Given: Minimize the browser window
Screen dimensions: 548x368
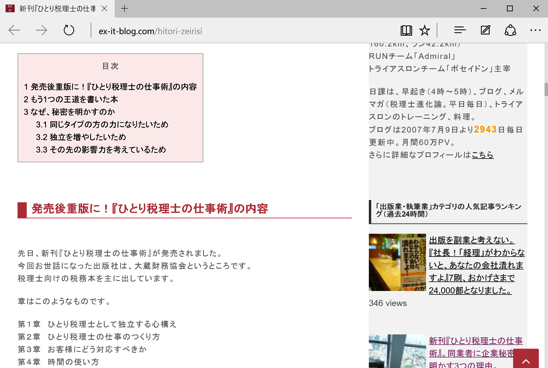Looking at the screenshot, I should pos(483,8).
